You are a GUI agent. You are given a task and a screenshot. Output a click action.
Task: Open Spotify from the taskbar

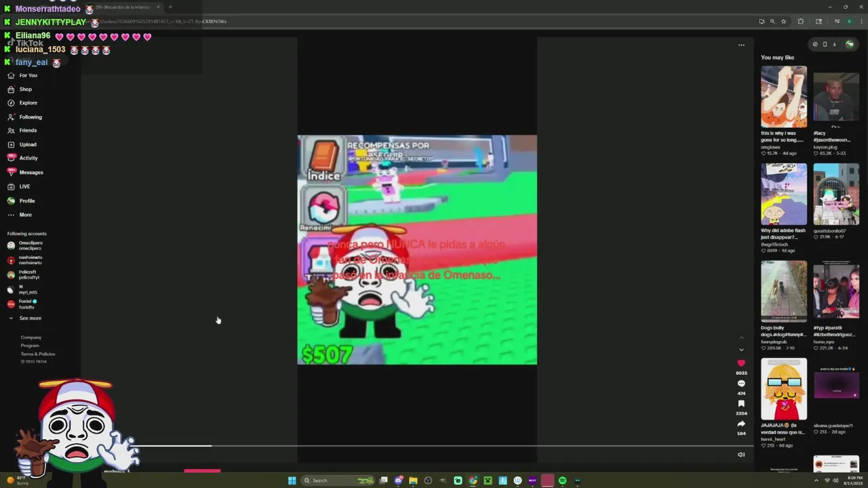click(562, 481)
